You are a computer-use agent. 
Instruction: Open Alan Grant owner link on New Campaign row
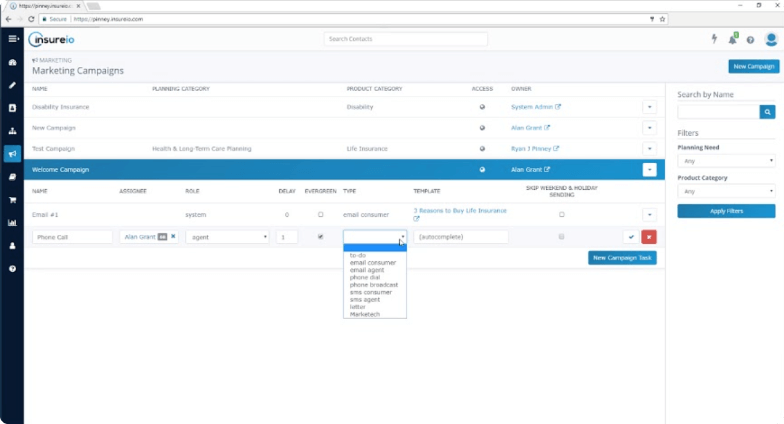(530, 128)
